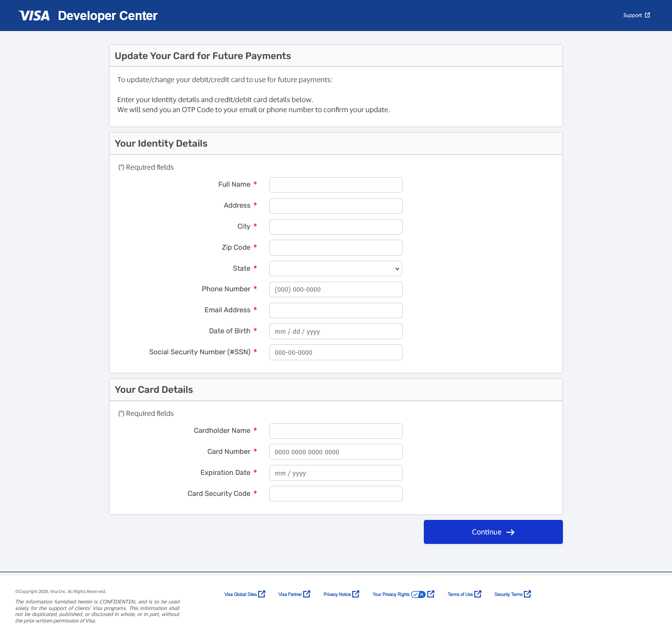Click 'Your Card Details' heading

coord(154,390)
